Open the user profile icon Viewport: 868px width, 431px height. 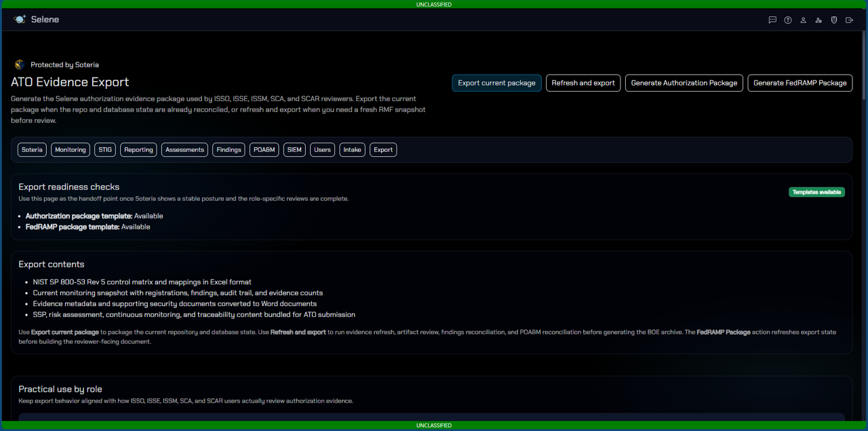pyautogui.click(x=803, y=20)
